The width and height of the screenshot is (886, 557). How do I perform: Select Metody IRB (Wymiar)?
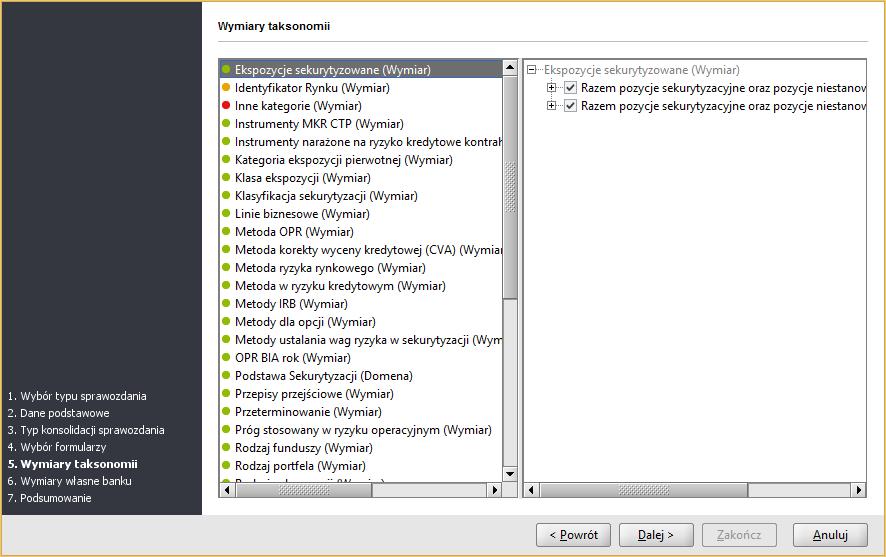pos(361,304)
